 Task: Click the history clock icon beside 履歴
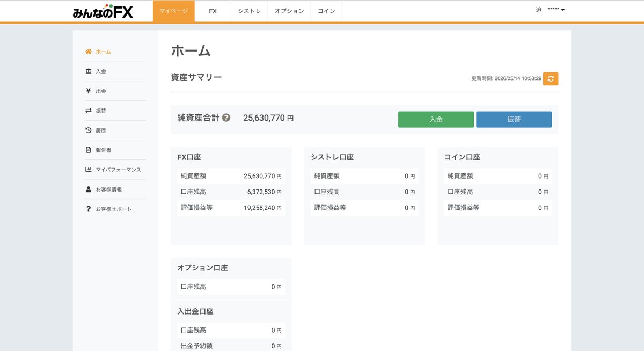[89, 130]
